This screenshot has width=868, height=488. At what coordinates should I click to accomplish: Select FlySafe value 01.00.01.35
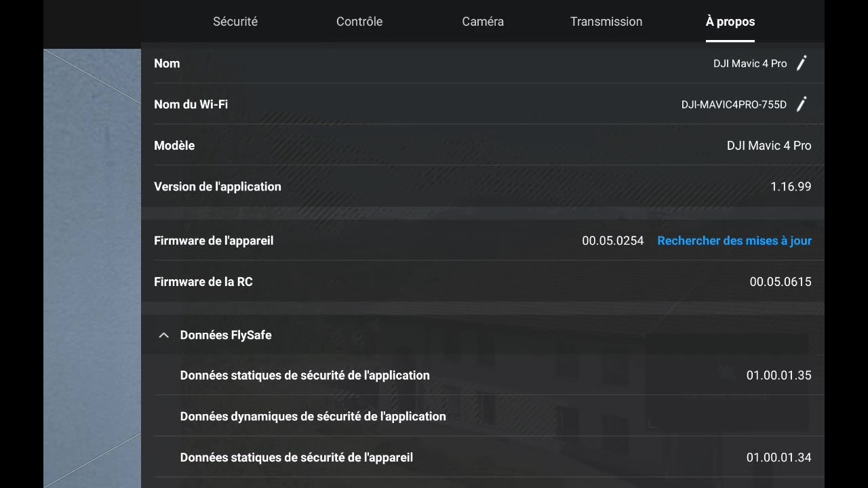(x=779, y=375)
